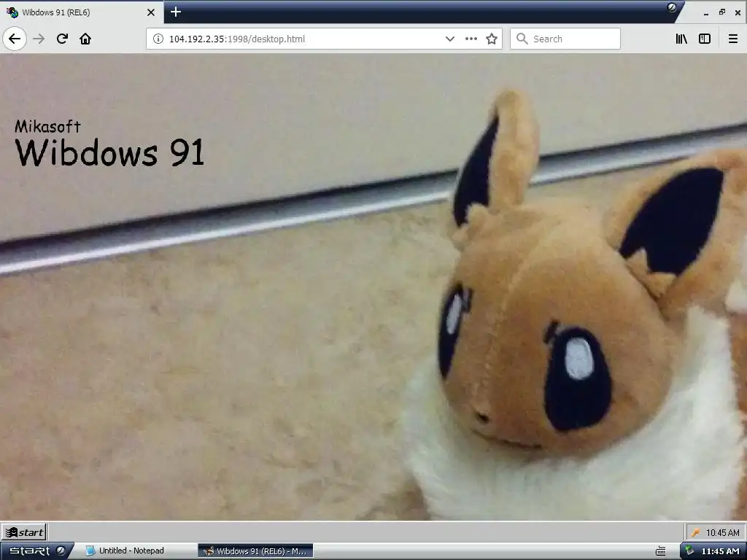The width and height of the screenshot is (747, 560).
Task: Click the round badge icon in title bar
Action: pos(672,7)
